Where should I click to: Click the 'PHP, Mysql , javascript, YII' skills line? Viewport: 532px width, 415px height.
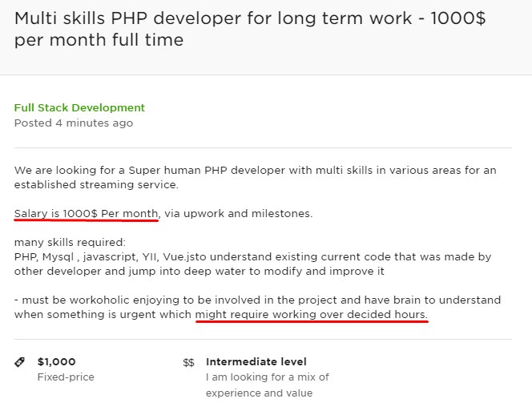pyautogui.click(x=252, y=257)
